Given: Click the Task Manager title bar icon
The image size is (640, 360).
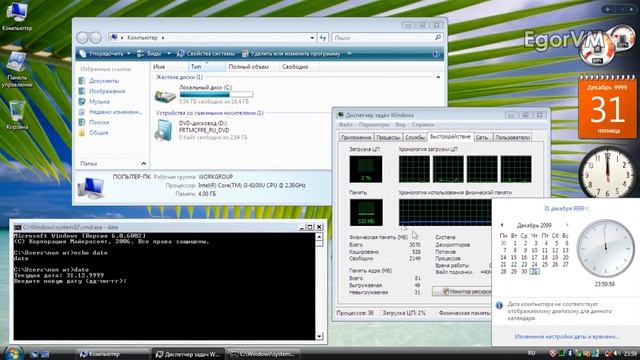Looking at the screenshot, I should click(340, 115).
